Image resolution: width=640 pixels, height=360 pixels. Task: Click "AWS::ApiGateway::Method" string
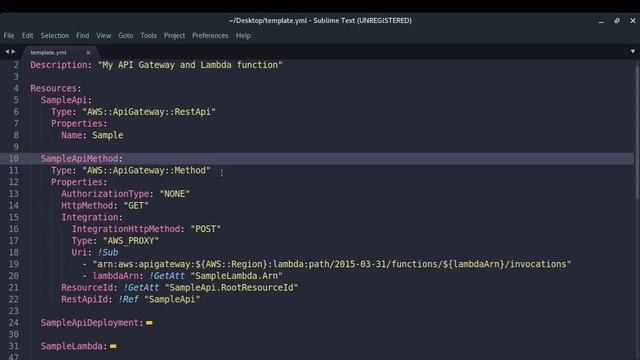coord(146,170)
